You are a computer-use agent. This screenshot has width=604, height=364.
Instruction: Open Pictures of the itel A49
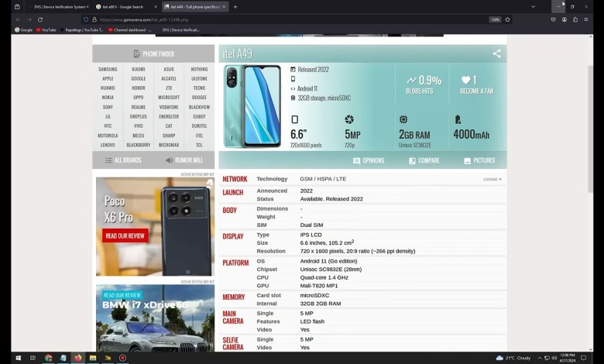479,160
